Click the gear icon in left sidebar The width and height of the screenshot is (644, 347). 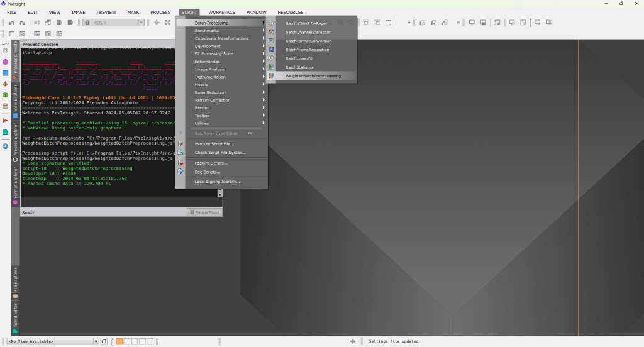click(6, 51)
